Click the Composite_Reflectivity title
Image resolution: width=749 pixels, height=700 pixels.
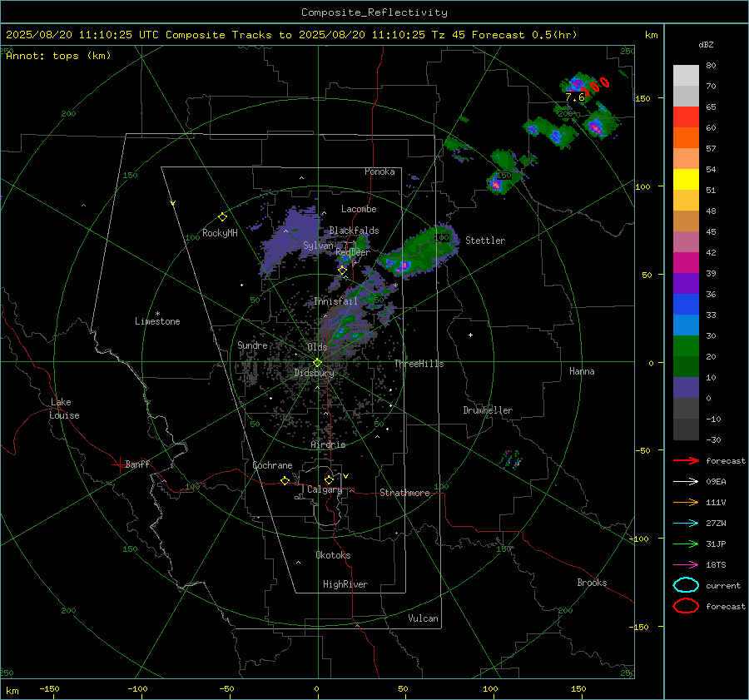point(374,12)
